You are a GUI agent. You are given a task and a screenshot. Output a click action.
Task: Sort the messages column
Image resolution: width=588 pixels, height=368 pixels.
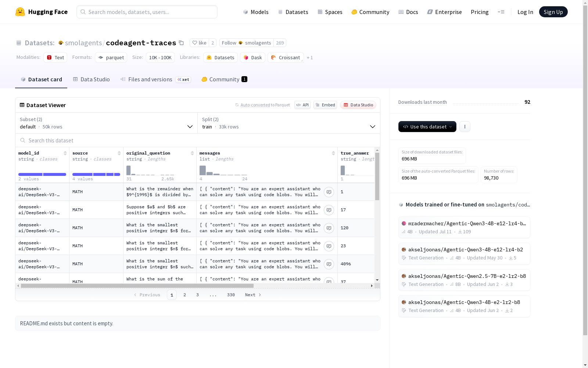[x=333, y=153]
